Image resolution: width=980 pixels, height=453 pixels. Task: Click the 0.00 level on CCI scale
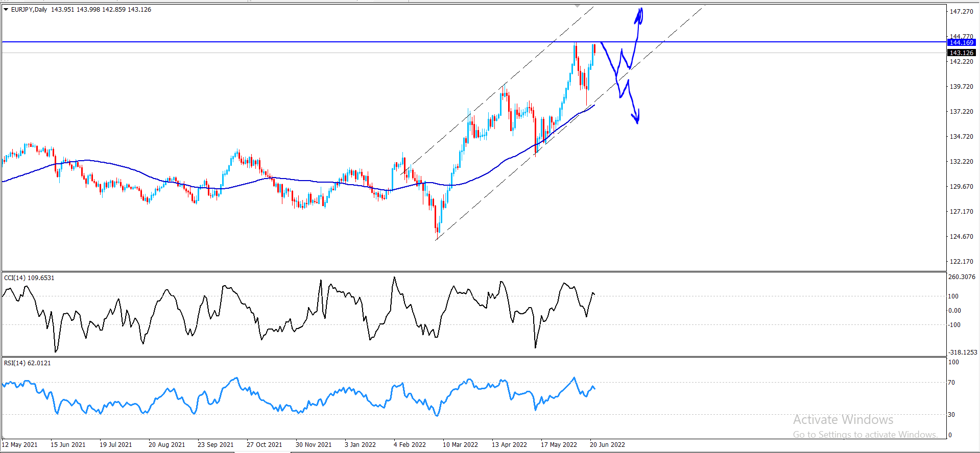coord(954,310)
